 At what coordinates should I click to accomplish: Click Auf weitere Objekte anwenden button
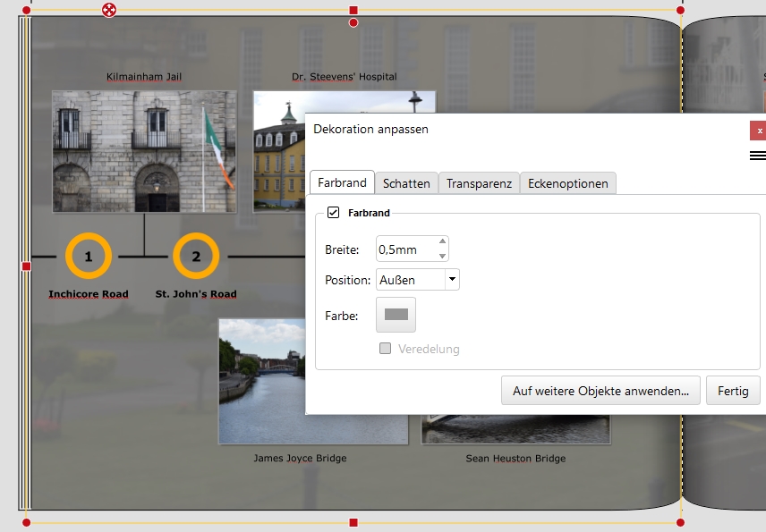point(600,391)
